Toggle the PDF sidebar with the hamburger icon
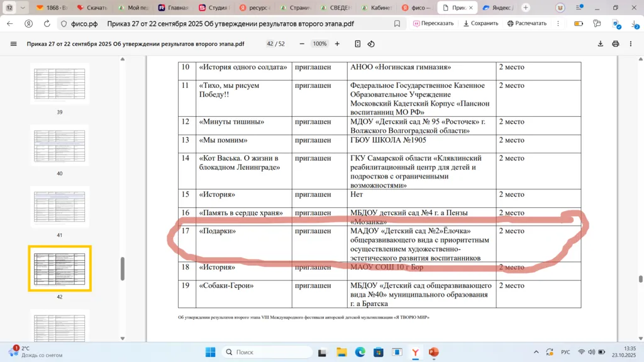The height and width of the screenshot is (362, 644). 14,44
